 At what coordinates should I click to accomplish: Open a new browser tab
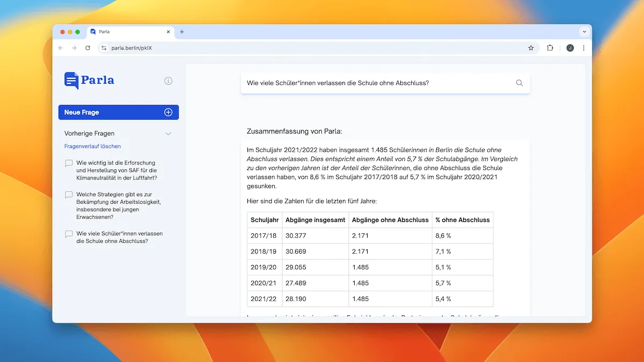click(x=182, y=32)
